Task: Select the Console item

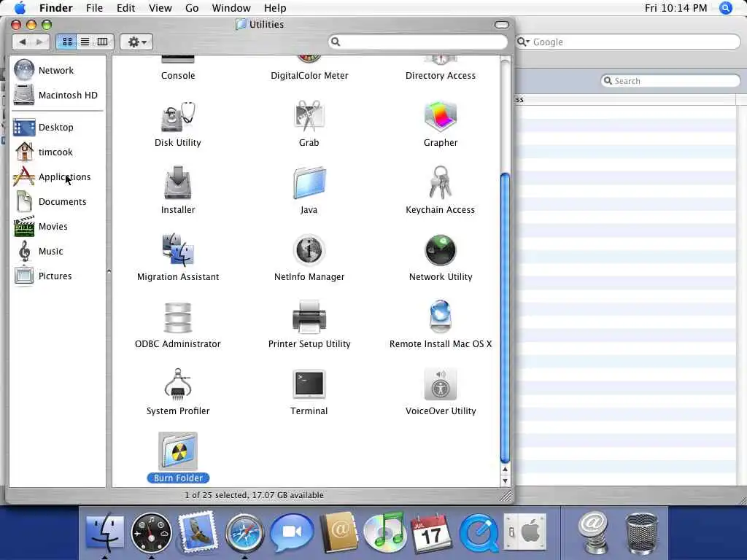Action: tap(178, 75)
